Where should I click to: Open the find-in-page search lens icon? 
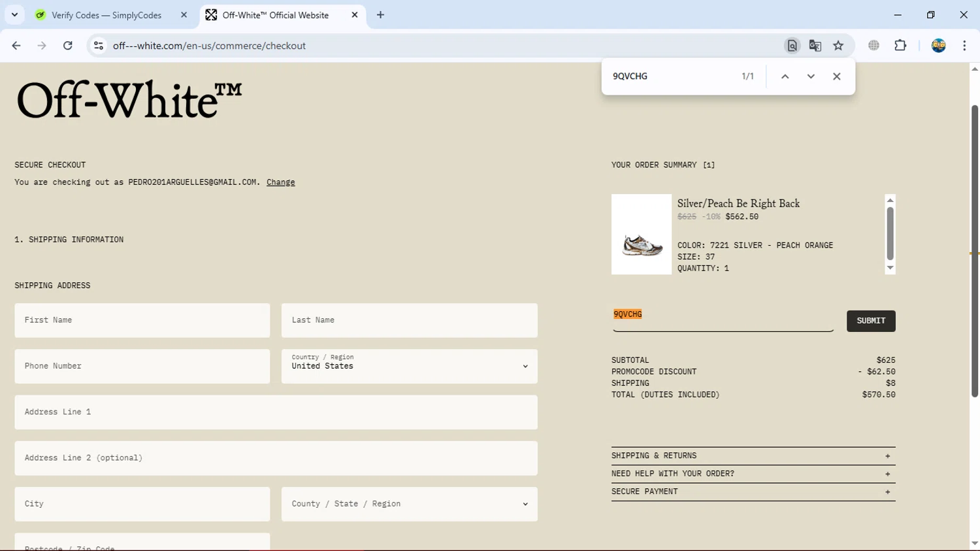[x=792, y=46]
